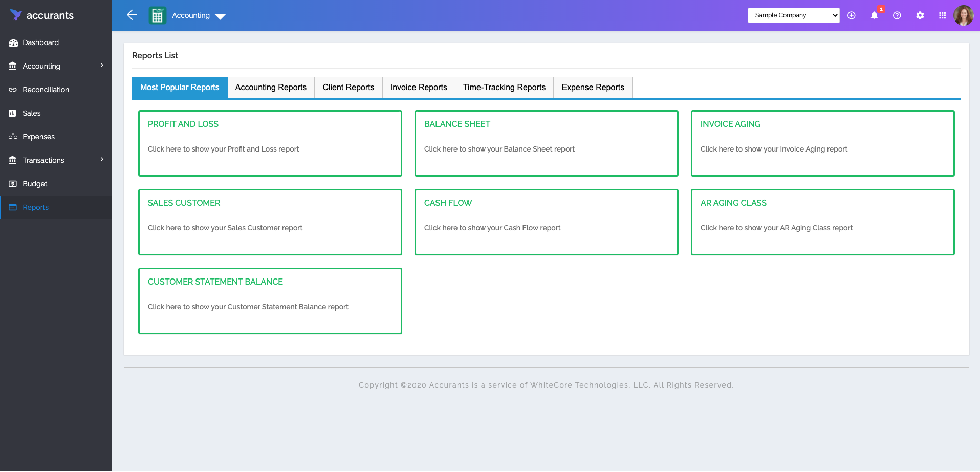Open the settings gear icon
Viewport: 980px width, 472px height.
920,15
